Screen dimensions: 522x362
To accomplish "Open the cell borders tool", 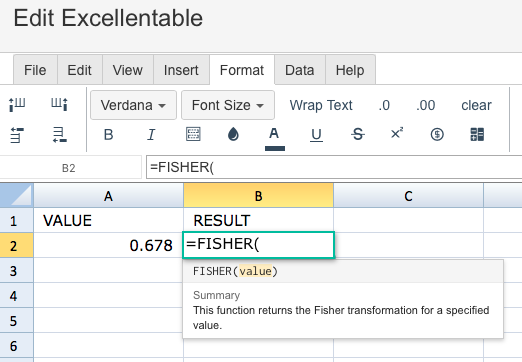I will (x=193, y=134).
